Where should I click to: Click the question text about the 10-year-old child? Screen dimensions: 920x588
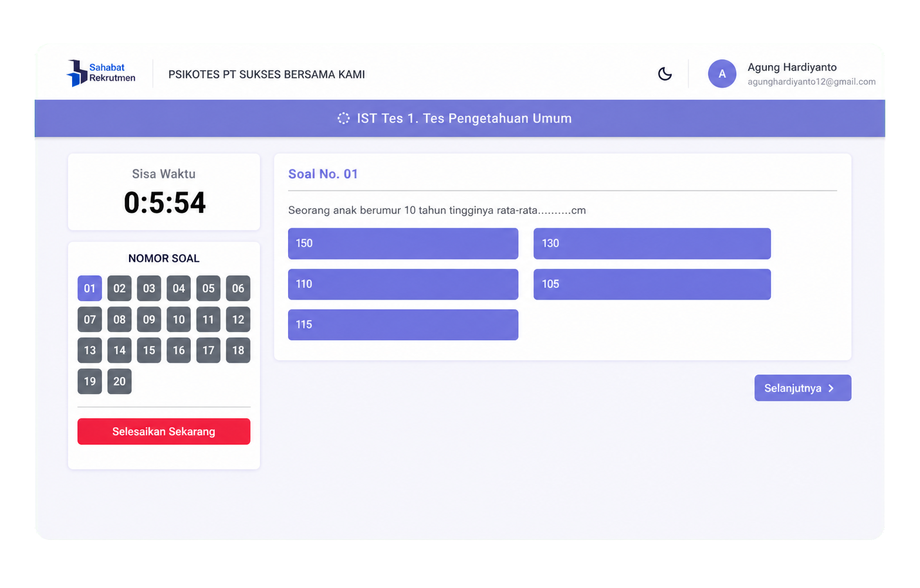click(x=437, y=210)
